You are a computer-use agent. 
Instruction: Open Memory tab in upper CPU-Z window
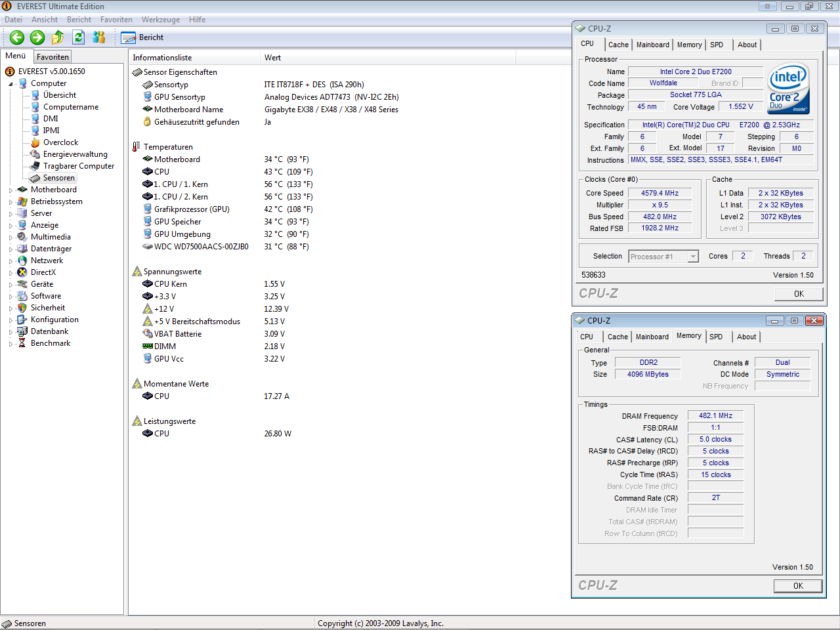click(690, 45)
